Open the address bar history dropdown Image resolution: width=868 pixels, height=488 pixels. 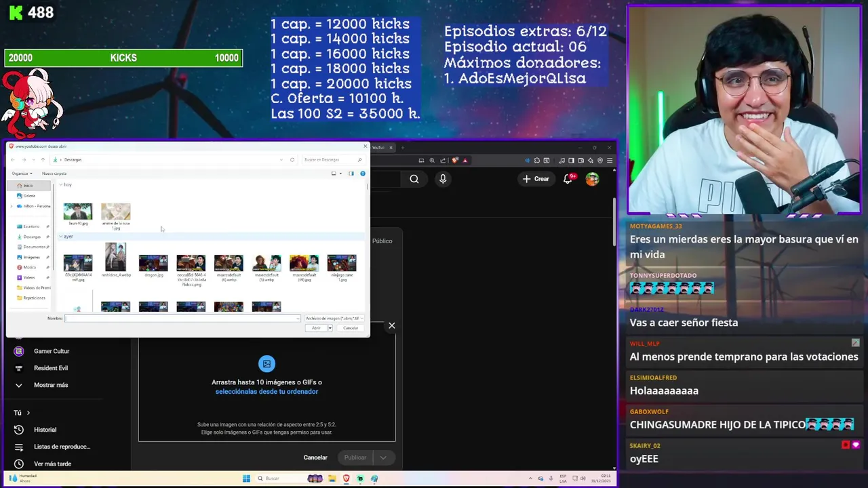click(281, 160)
